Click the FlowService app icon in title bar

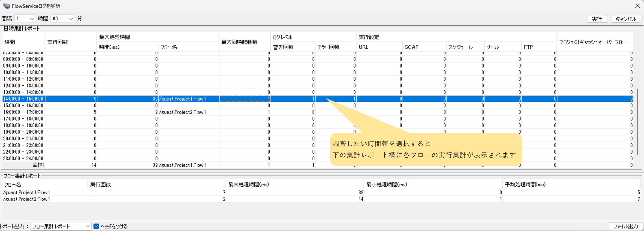pyautogui.click(x=6, y=6)
